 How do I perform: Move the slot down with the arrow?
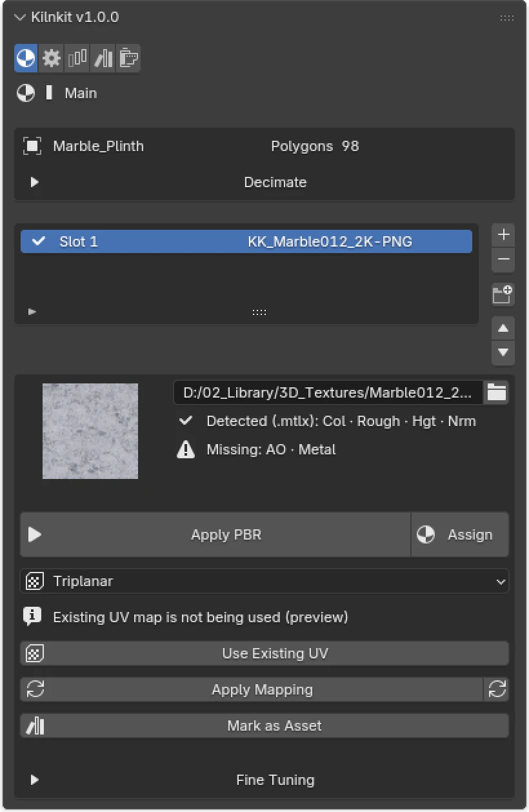tap(503, 352)
